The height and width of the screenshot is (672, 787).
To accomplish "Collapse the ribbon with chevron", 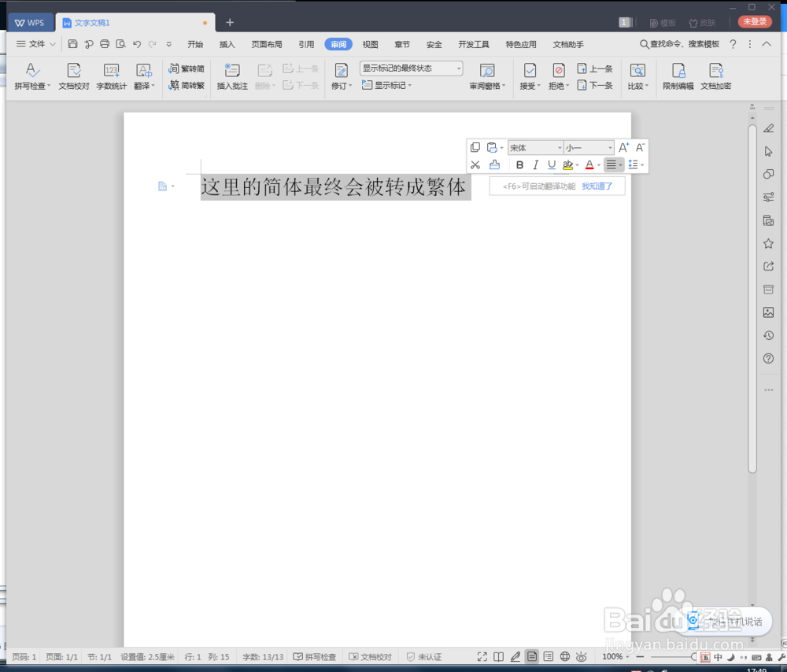I will [x=767, y=44].
